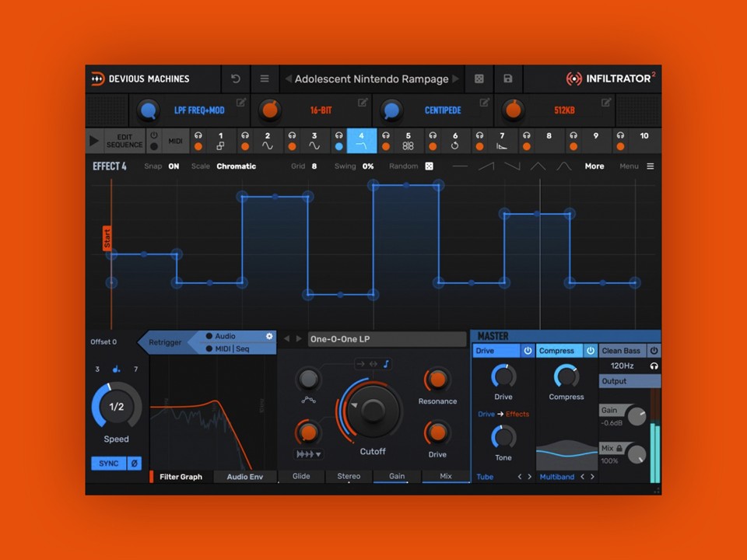Screen dimensions: 747x560
Task: Click the undo arrow icon
Action: coord(235,79)
